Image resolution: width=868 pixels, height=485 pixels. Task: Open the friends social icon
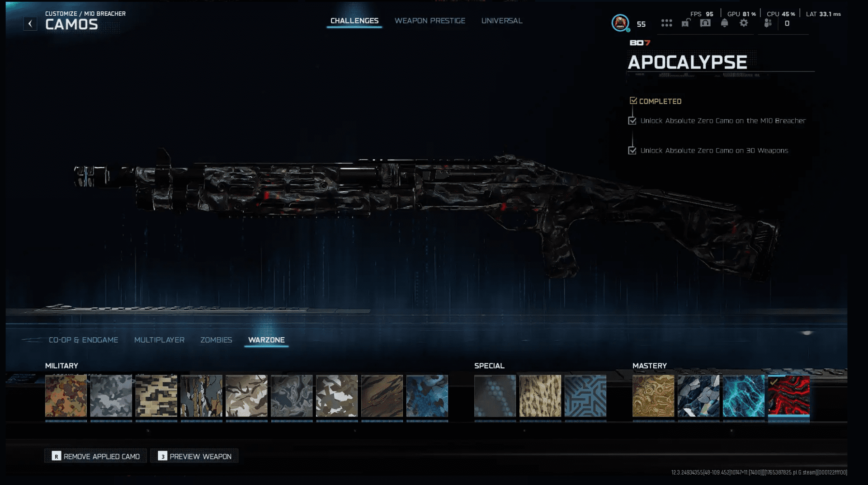point(768,23)
